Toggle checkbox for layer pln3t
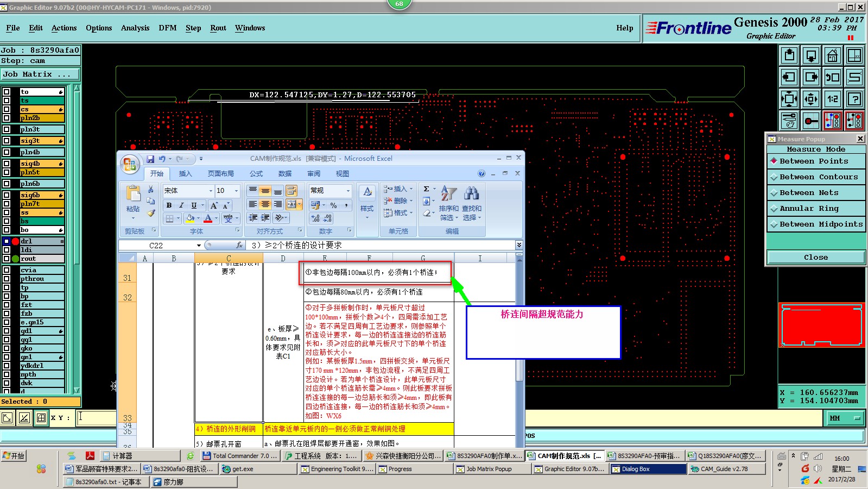868x489 pixels. point(7,129)
